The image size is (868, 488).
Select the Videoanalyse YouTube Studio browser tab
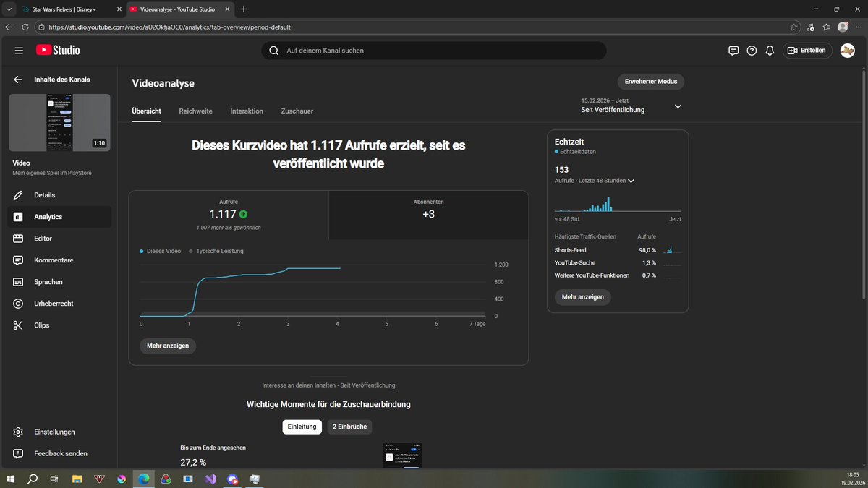click(179, 9)
